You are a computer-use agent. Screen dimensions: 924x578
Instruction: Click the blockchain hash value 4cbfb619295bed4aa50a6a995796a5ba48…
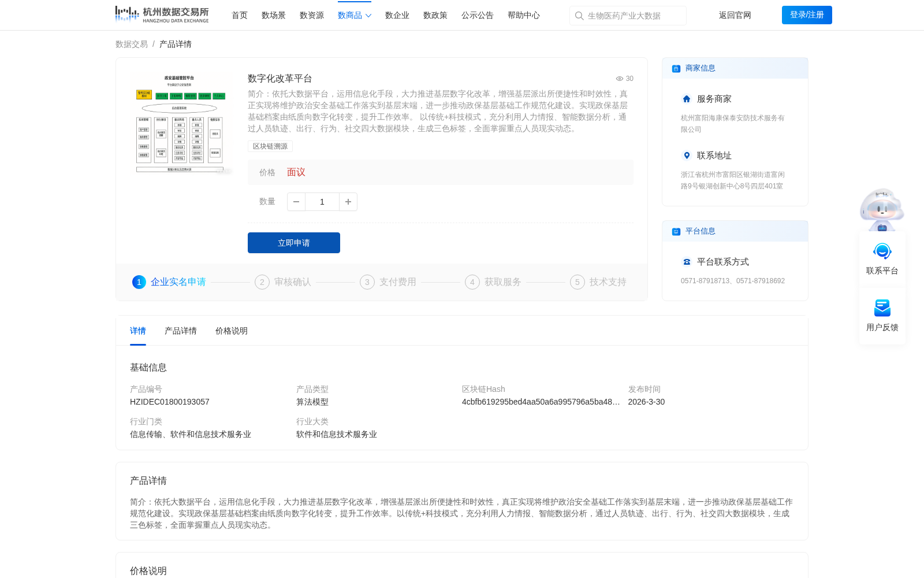[541, 402]
